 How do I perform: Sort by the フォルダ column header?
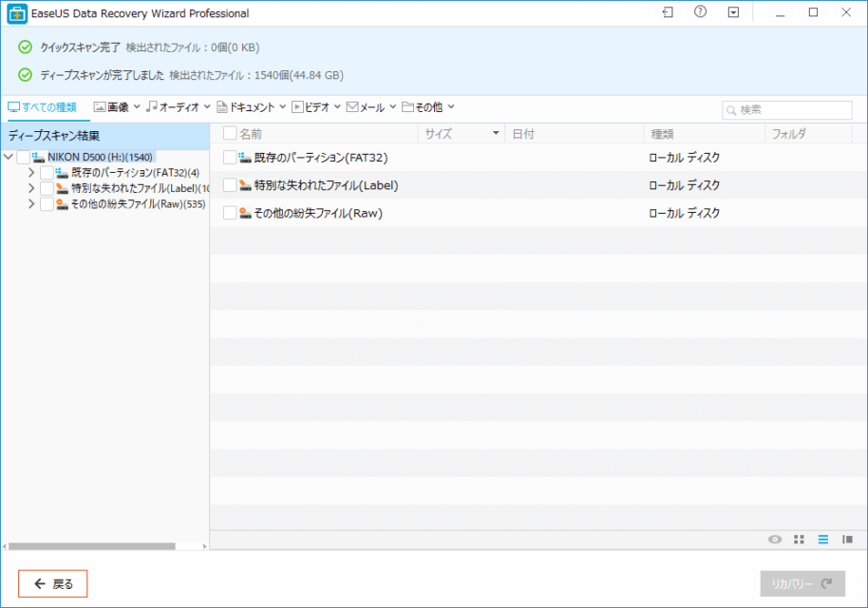tap(808, 133)
